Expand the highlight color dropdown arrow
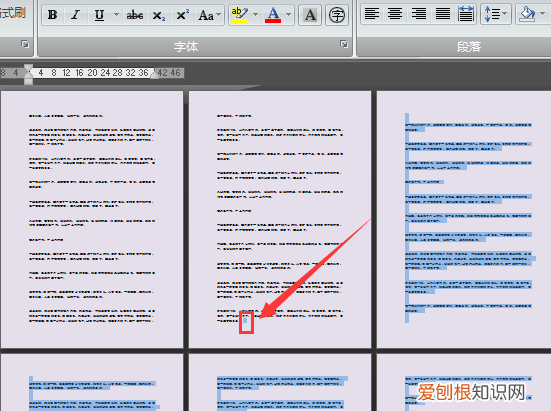 [x=255, y=15]
